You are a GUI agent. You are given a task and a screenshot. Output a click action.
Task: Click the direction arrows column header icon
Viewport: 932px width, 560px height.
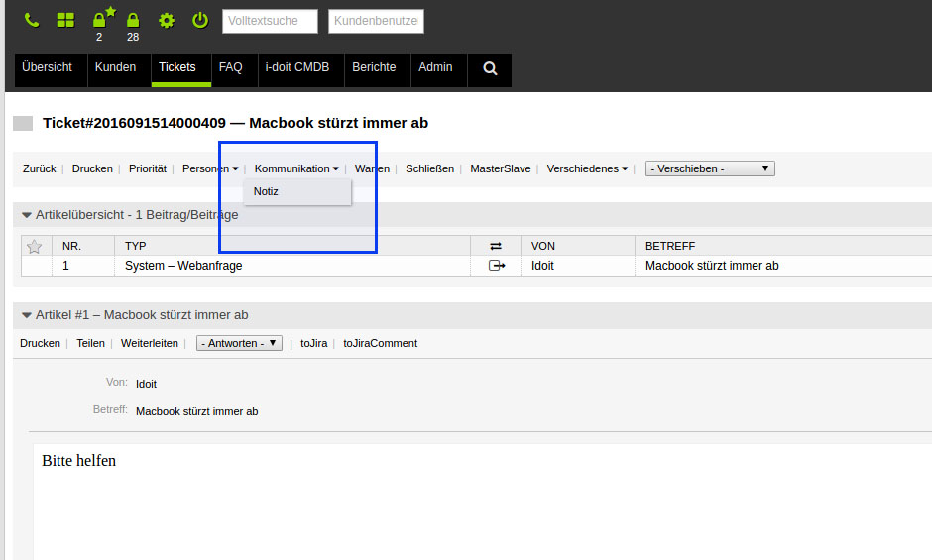pos(495,246)
